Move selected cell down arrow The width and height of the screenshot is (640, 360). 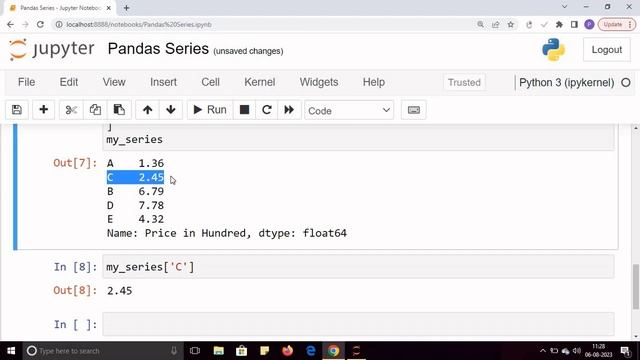pos(171,110)
